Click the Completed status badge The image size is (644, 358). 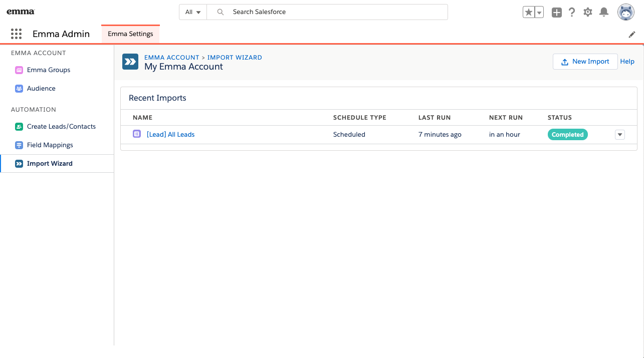point(567,135)
